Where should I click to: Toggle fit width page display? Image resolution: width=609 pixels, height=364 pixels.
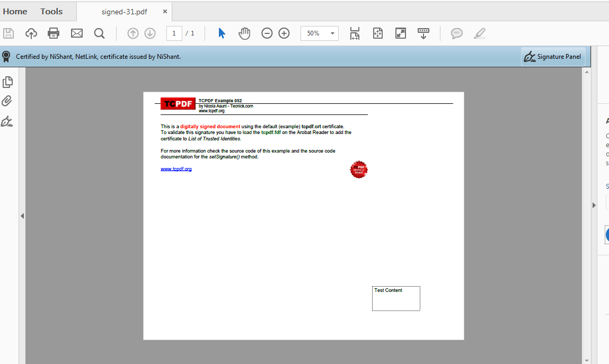[355, 33]
